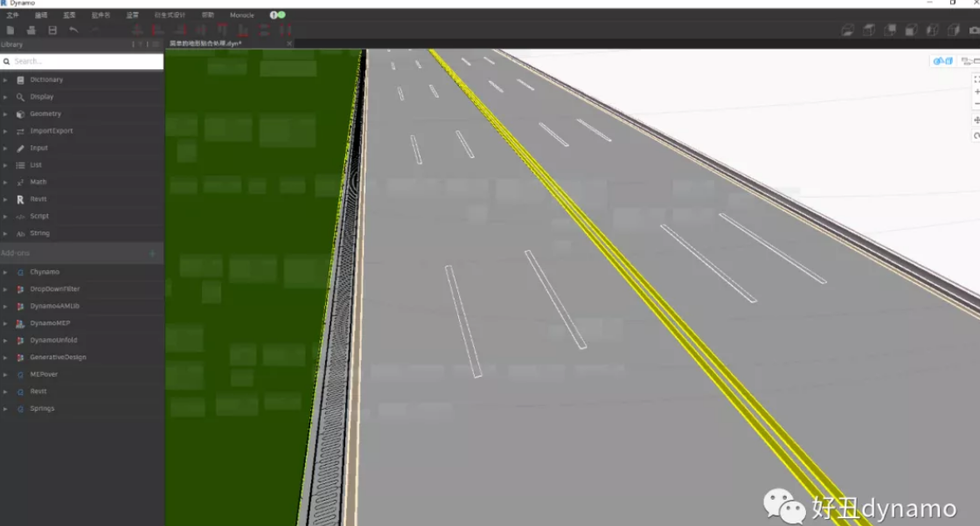The height and width of the screenshot is (526, 980).
Task: Click the List category bullet-list icon
Action: [x=20, y=165]
